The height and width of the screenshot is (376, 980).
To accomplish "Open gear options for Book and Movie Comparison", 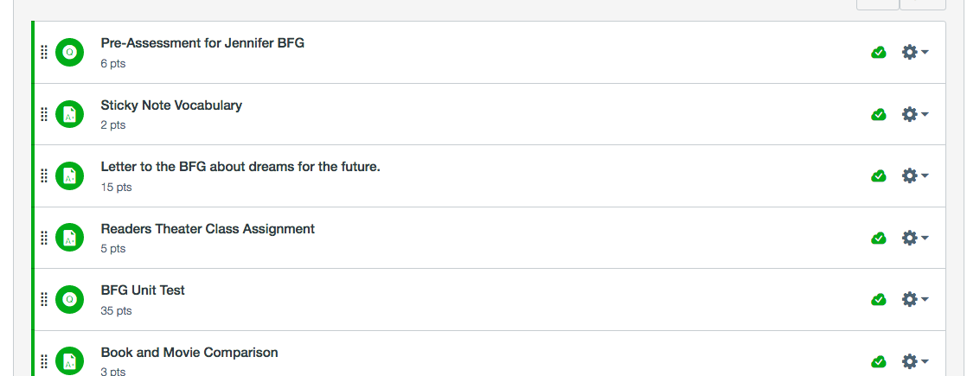I will (x=914, y=361).
